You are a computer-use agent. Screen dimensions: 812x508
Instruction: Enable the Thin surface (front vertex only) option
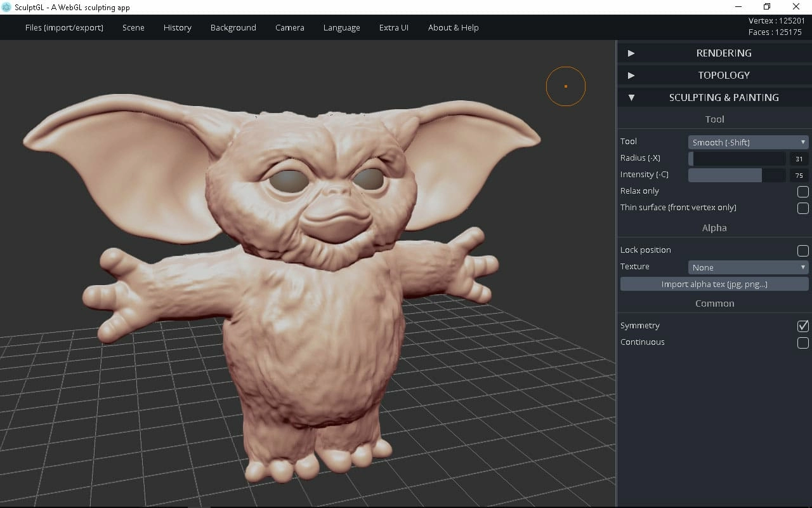pyautogui.click(x=802, y=208)
